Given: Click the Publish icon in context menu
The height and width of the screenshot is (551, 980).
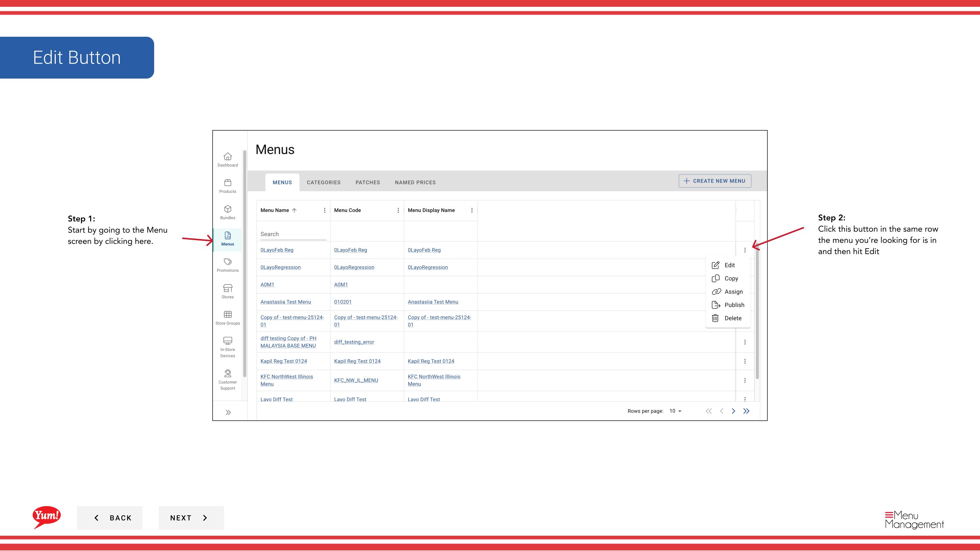Looking at the screenshot, I should 716,305.
